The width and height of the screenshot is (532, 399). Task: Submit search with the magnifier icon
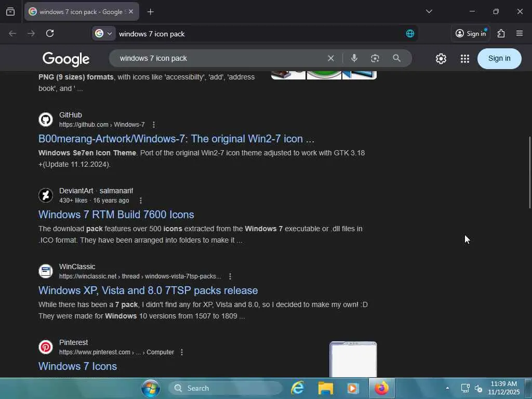[396, 58]
